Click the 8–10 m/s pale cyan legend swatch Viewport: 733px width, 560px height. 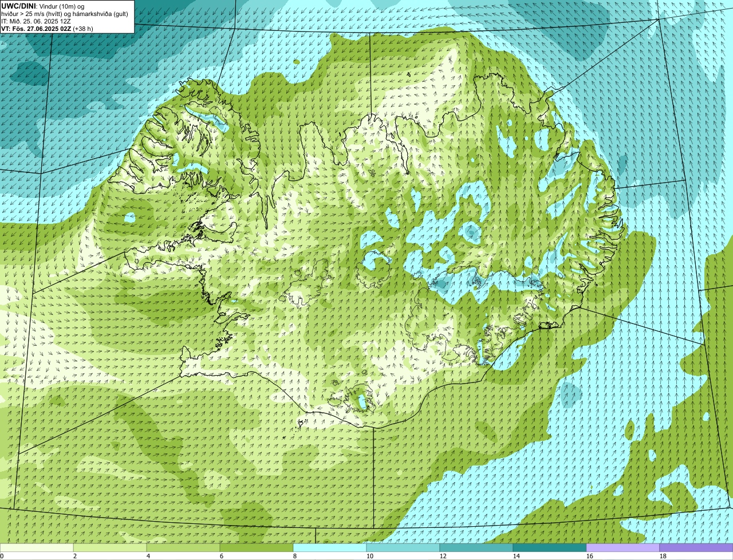point(330,547)
